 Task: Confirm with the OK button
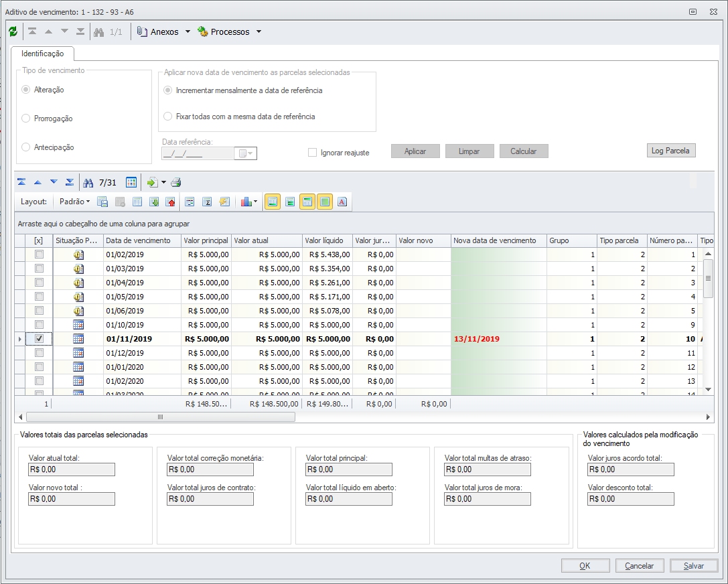(x=585, y=565)
